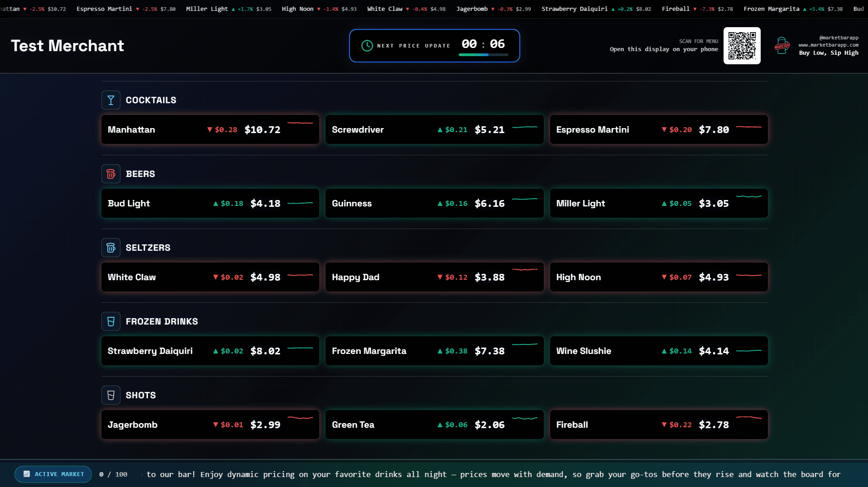Image resolution: width=868 pixels, height=487 pixels.
Task: Click the Active Market status button
Action: coord(53,474)
